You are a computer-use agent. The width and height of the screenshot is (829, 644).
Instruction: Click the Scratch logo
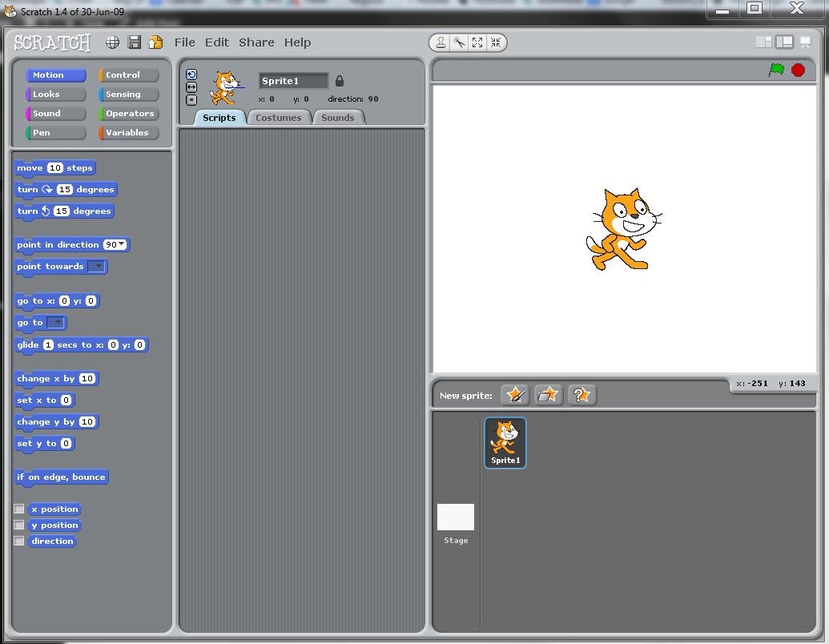point(52,42)
